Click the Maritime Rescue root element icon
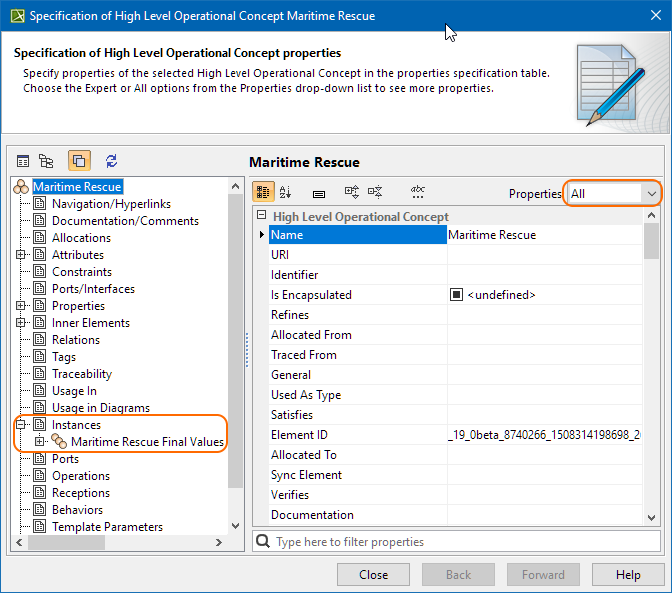672x593 pixels. (x=21, y=187)
